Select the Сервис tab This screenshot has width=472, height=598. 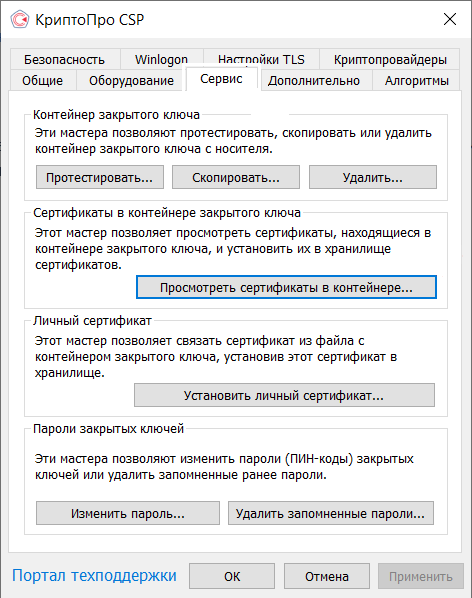point(222,79)
